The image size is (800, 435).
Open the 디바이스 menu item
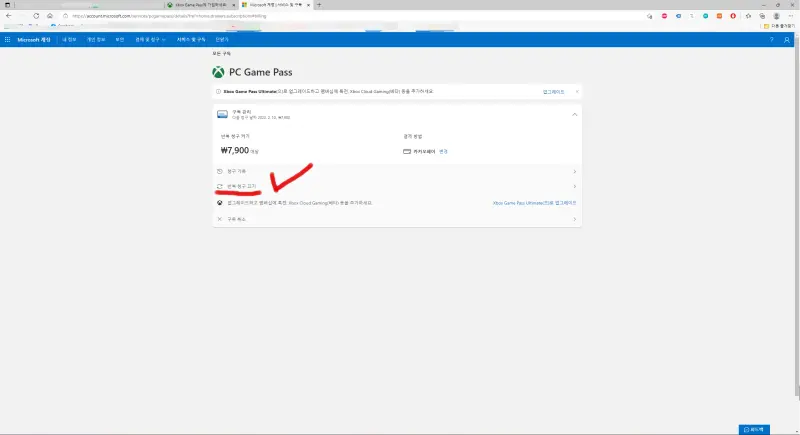222,40
